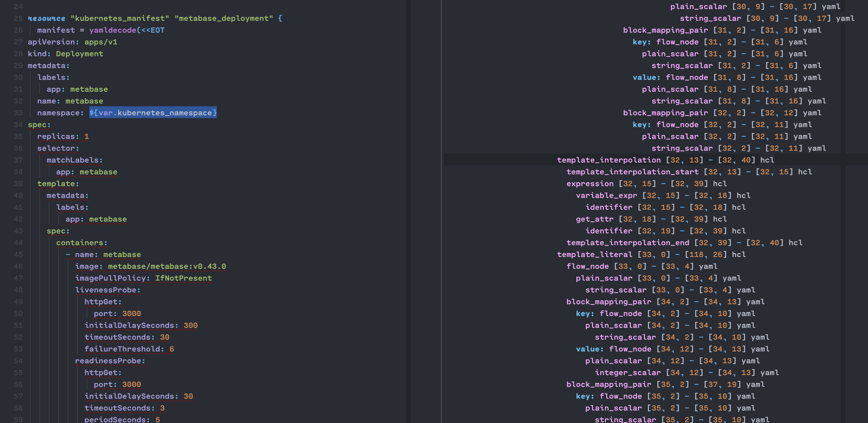Click periodSeconds: 5 line
Viewport: 868px width, 423px height.
[x=122, y=419]
